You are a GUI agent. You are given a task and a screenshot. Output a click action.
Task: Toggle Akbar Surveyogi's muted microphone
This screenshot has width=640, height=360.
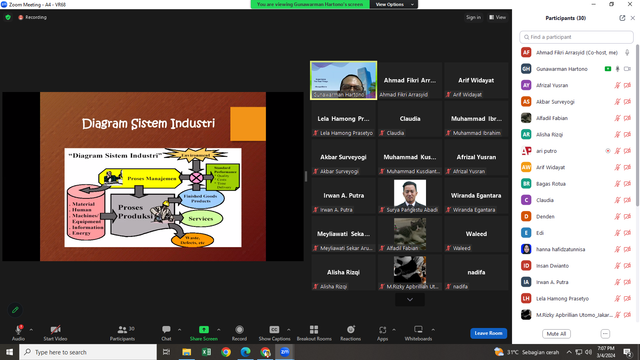[x=618, y=102]
